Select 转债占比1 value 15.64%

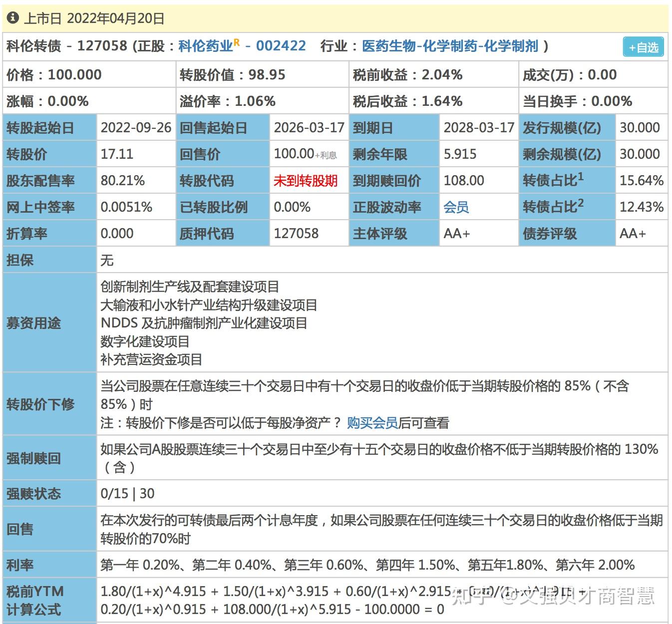tap(642, 181)
